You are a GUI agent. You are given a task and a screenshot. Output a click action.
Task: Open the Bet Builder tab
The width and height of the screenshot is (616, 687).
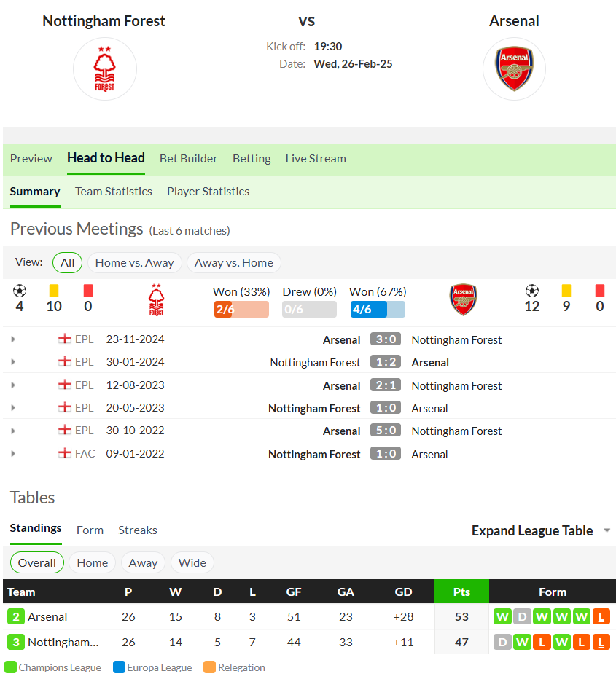point(189,159)
